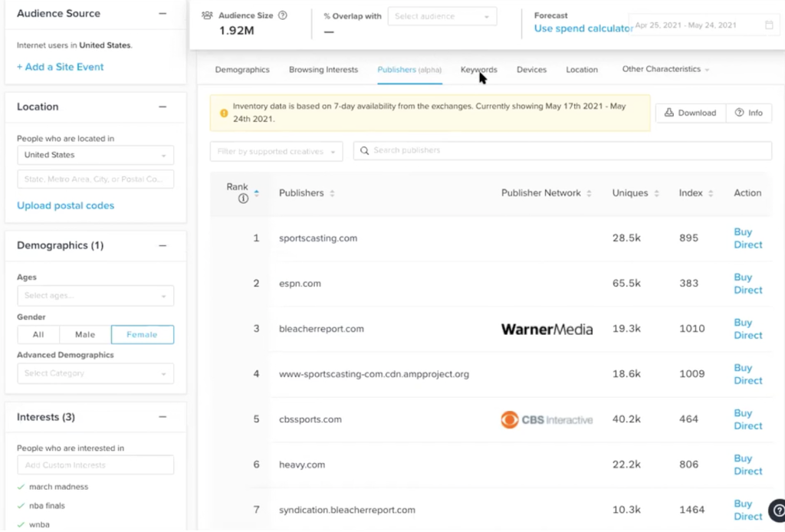Image resolution: width=785 pixels, height=532 pixels.
Task: Open the Advanced Demographics Select Category dropdown
Action: click(95, 374)
